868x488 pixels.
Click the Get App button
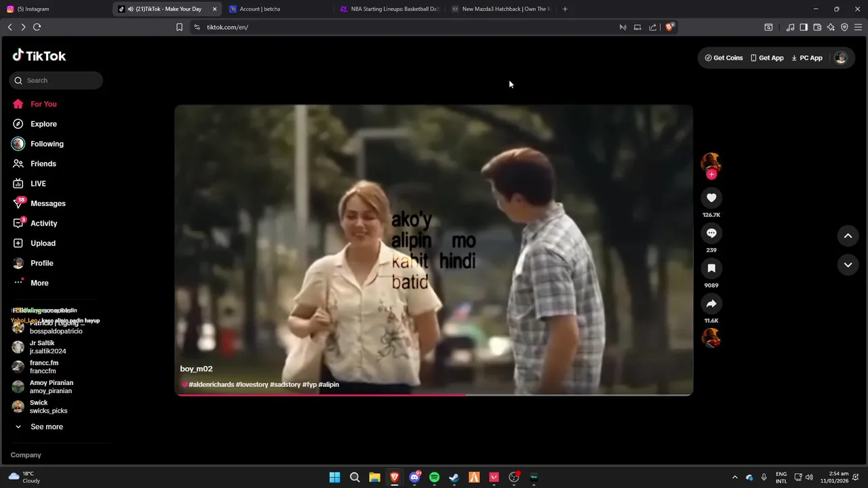coord(767,58)
